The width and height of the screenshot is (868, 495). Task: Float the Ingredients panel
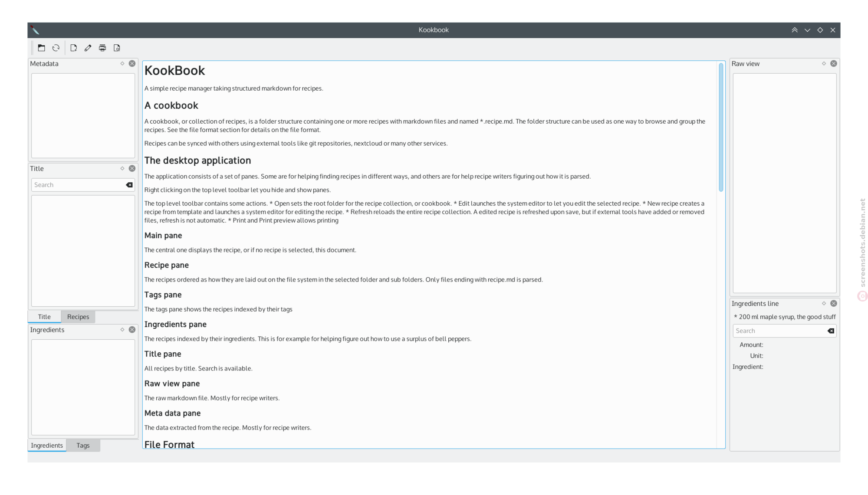tap(122, 330)
